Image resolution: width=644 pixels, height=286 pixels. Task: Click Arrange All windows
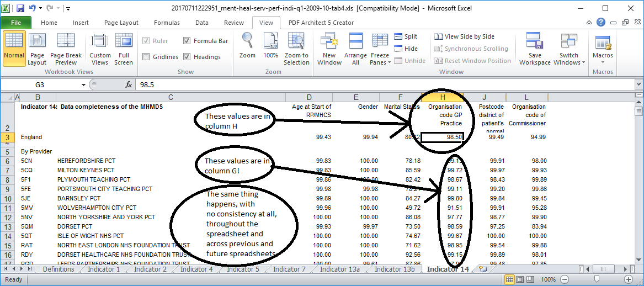point(355,49)
